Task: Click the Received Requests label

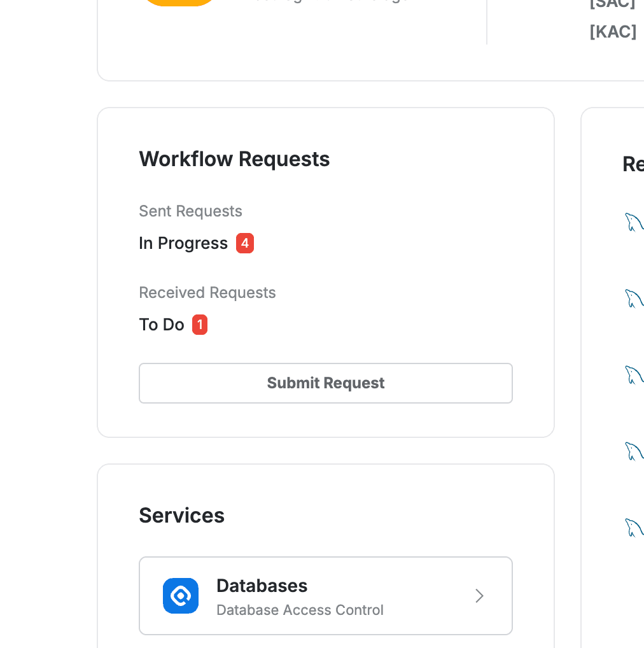Action: (x=207, y=292)
